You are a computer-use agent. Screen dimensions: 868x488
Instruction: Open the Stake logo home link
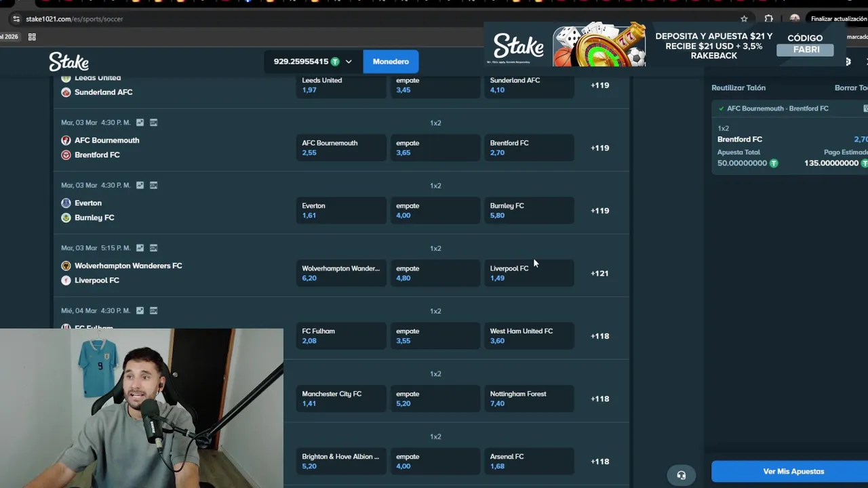click(68, 62)
